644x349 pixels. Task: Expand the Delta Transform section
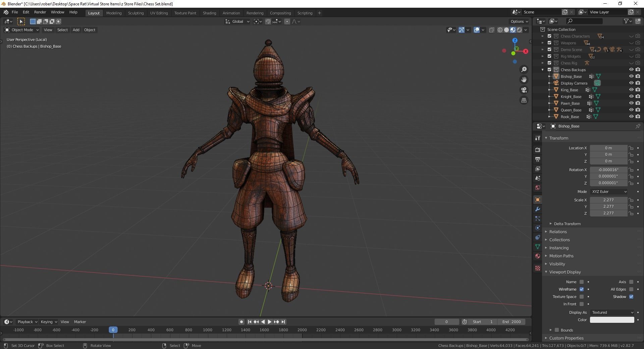click(x=567, y=224)
